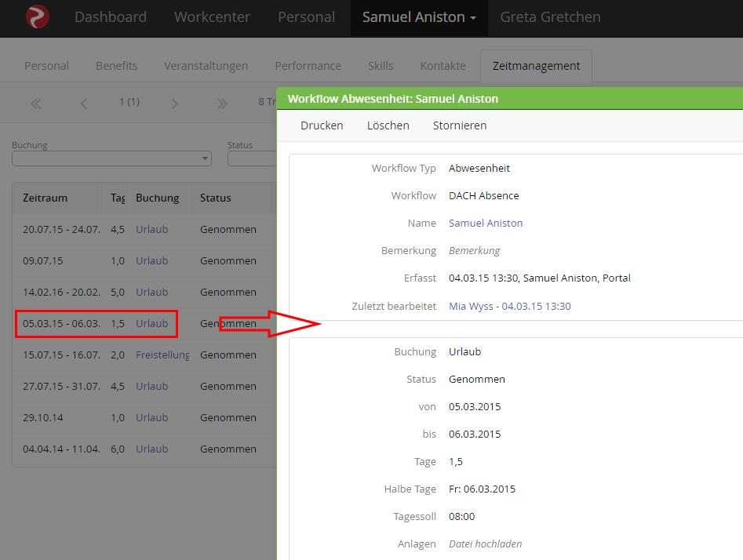Switch to the Kontakte tab
Viewport: 743px width, 560px height.
click(443, 66)
